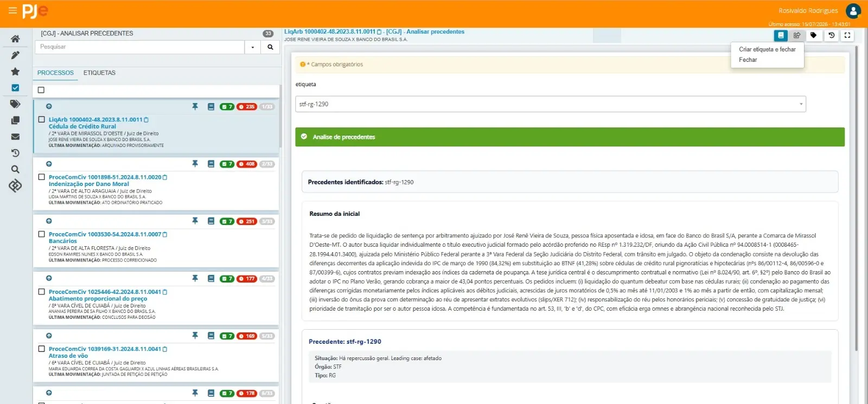
Task: Click the blue book icon in top toolbar
Action: point(781,35)
